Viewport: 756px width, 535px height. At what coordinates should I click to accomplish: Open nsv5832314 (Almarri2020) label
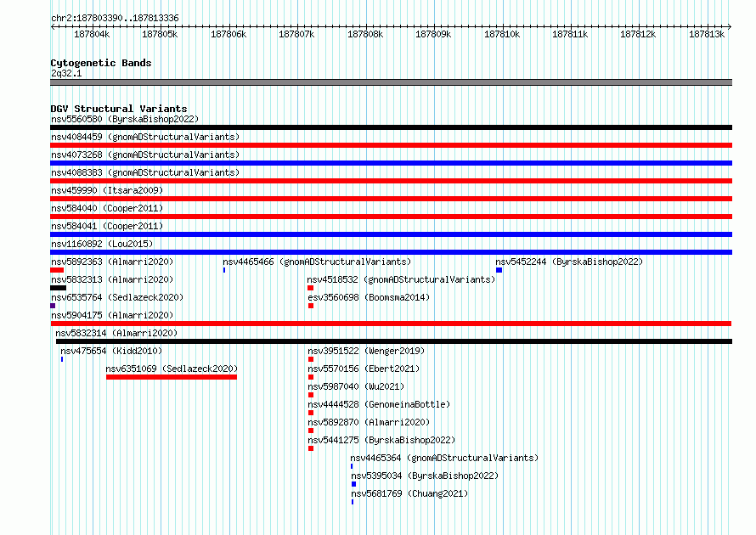pos(116,333)
